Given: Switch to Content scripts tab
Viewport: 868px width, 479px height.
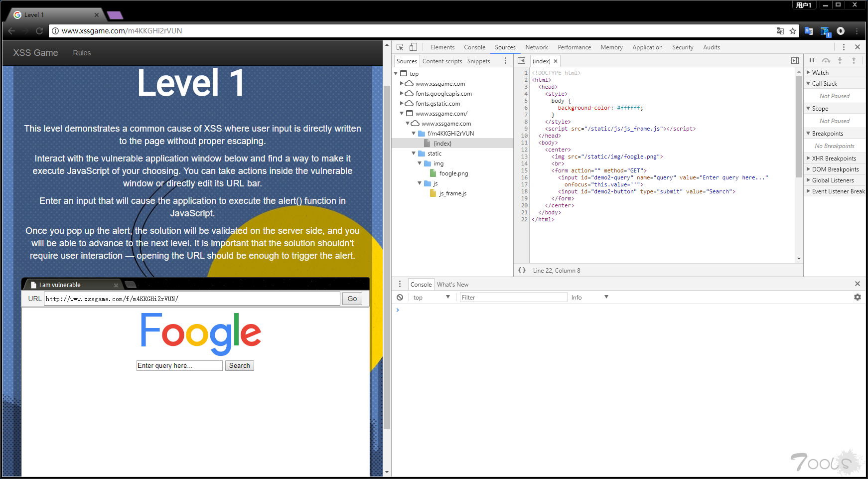Looking at the screenshot, I should click(442, 61).
